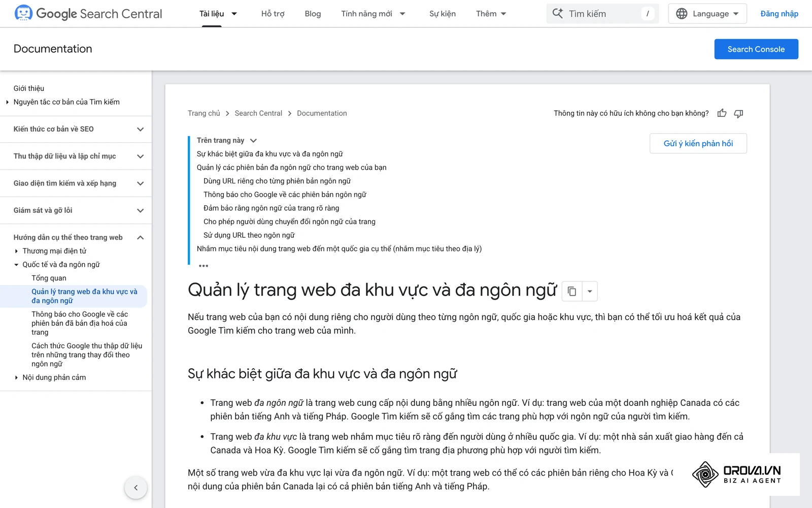Jump to Dùng URL riêng cho từng phiên bản
Viewport: 812px width, 508px height.
point(277,181)
